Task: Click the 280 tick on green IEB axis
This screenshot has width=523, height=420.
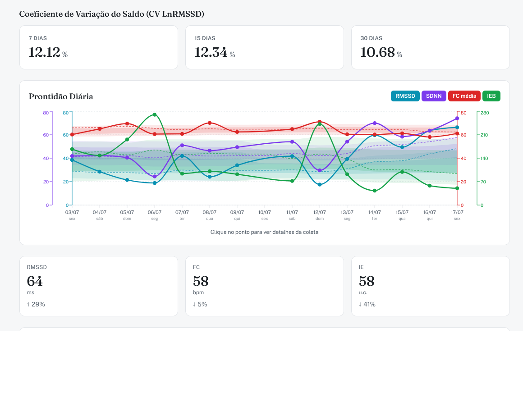Action: [485, 113]
